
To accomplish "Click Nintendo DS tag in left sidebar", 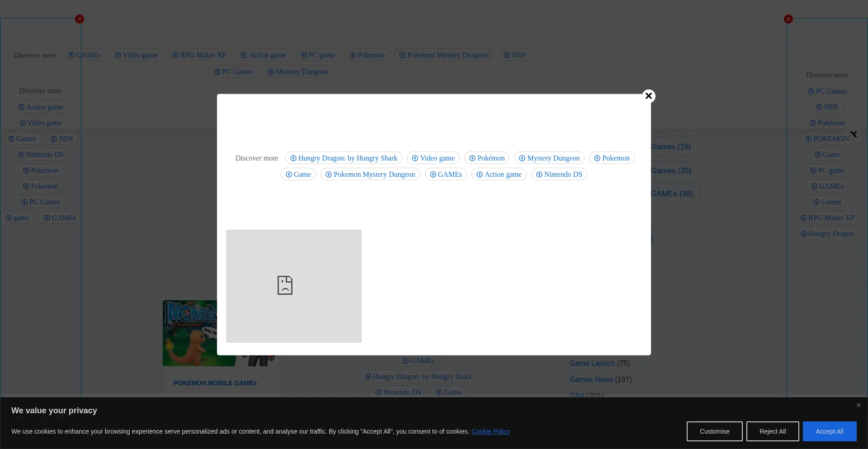I will pyautogui.click(x=41, y=155).
